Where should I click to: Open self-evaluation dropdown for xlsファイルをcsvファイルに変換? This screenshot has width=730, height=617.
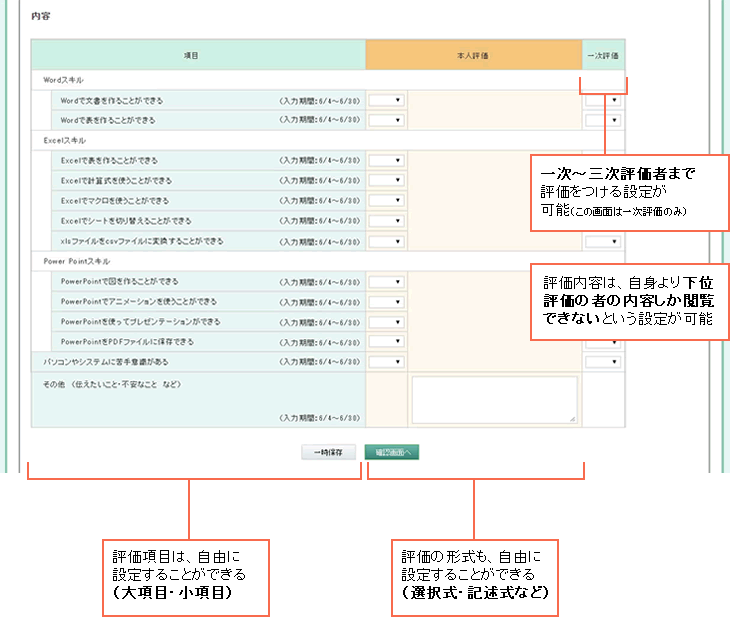(x=386, y=241)
